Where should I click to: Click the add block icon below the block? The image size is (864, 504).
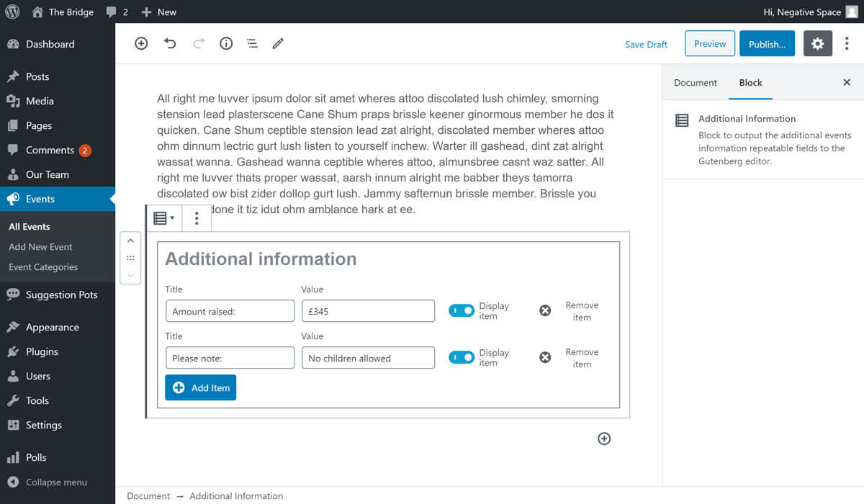(604, 438)
